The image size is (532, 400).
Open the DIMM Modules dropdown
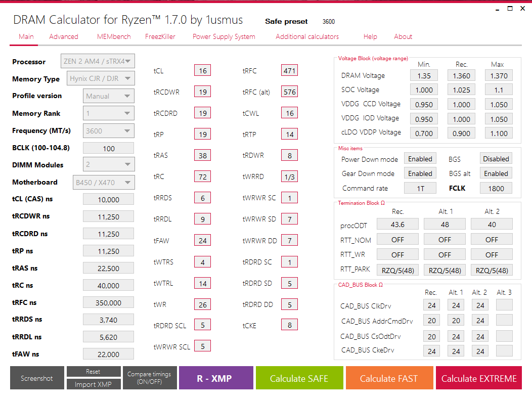pyautogui.click(x=109, y=164)
